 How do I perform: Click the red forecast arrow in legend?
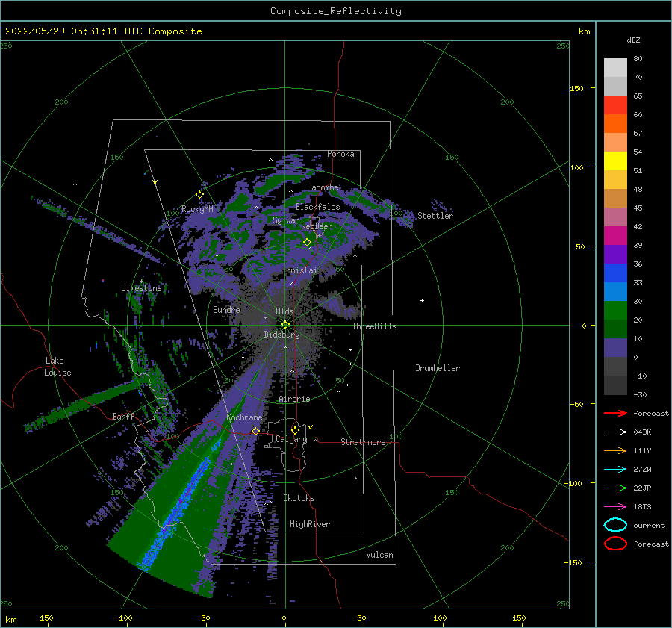(615, 413)
